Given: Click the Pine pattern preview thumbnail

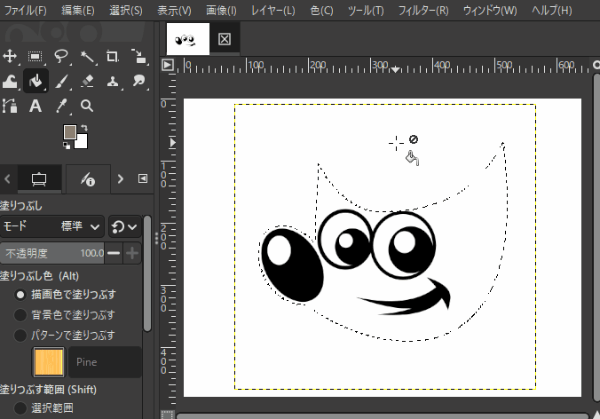Looking at the screenshot, I should [48, 362].
